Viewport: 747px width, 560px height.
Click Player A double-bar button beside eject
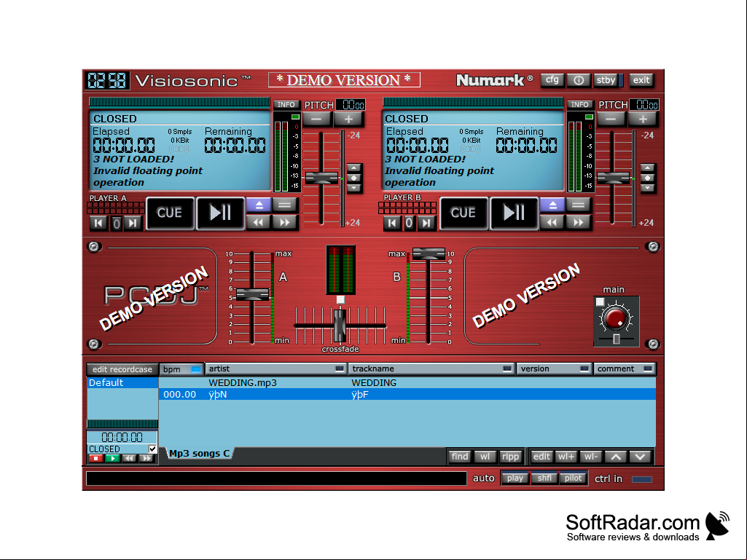tap(285, 205)
